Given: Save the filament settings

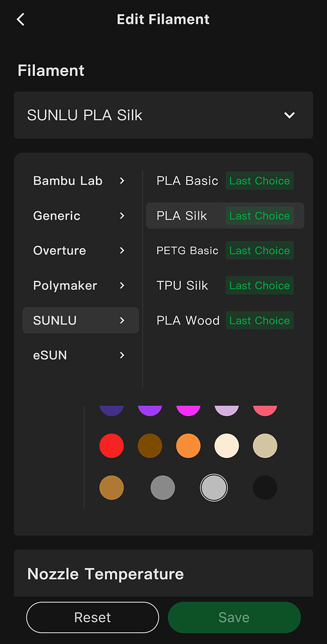Looking at the screenshot, I should tap(234, 618).
